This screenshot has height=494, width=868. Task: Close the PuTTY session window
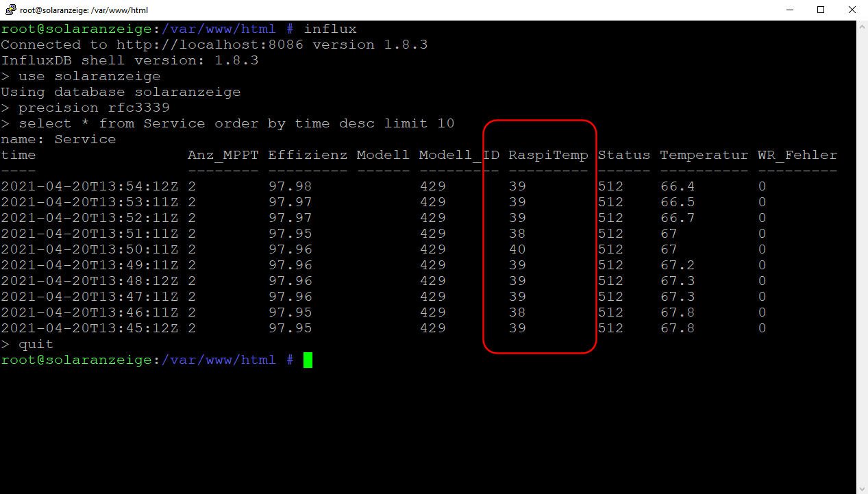pyautogui.click(x=852, y=10)
